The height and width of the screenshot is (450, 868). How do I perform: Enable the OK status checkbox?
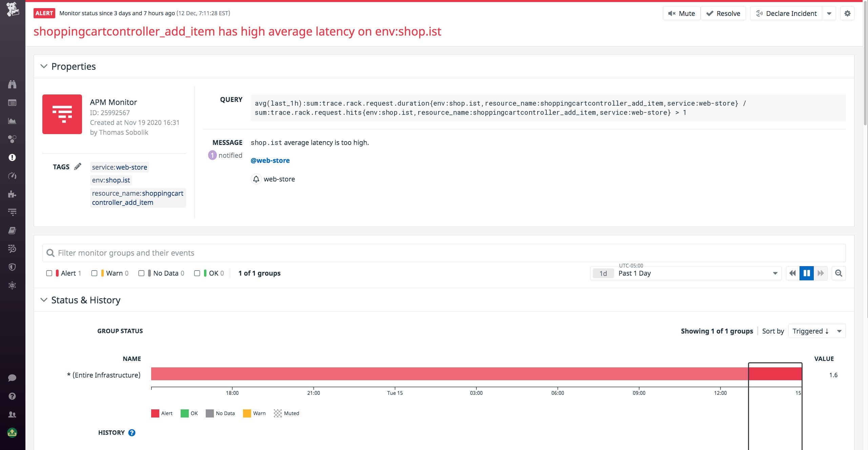pos(197,273)
